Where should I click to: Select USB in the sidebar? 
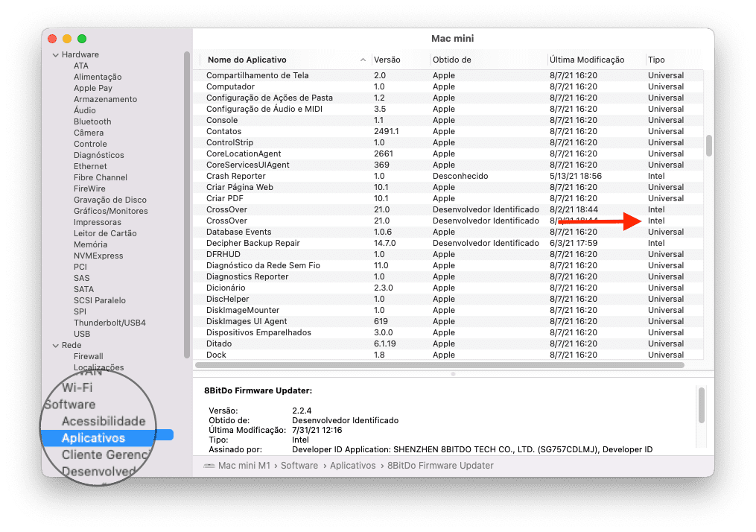point(81,334)
